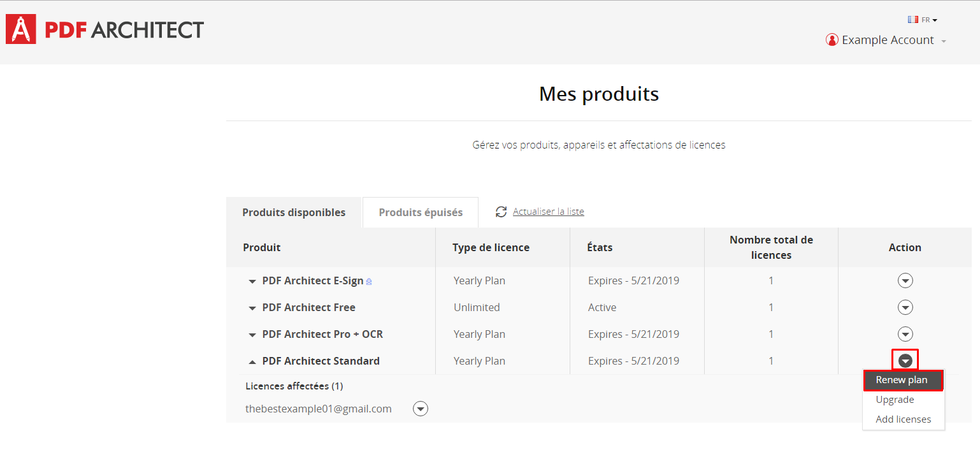980x473 pixels.
Task: Click the Actualiser la liste link
Action: 549,212
